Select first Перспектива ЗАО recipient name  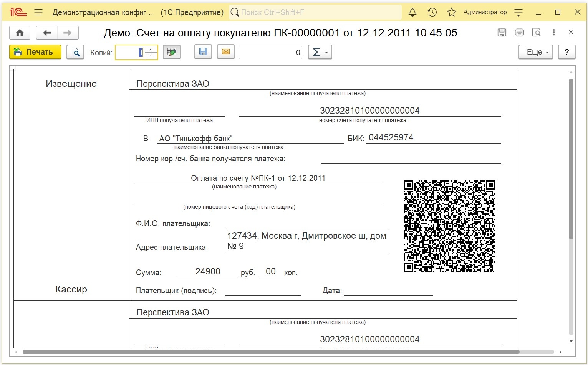(173, 84)
